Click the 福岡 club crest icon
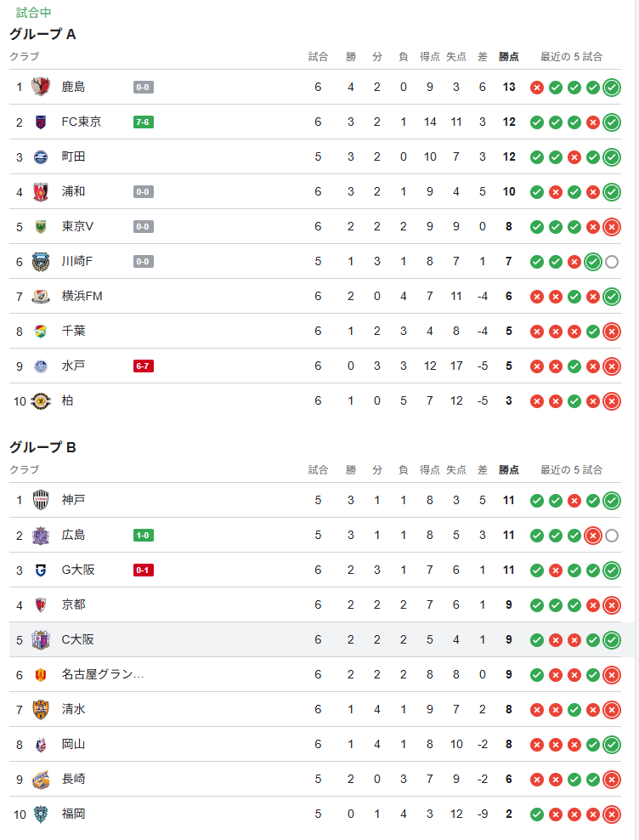The image size is (639, 840). pos(41,814)
